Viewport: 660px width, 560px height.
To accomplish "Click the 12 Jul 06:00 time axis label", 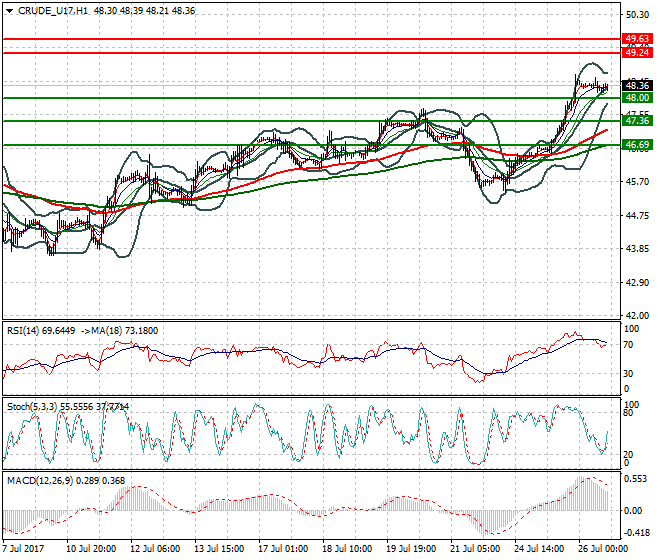I will (x=155, y=549).
